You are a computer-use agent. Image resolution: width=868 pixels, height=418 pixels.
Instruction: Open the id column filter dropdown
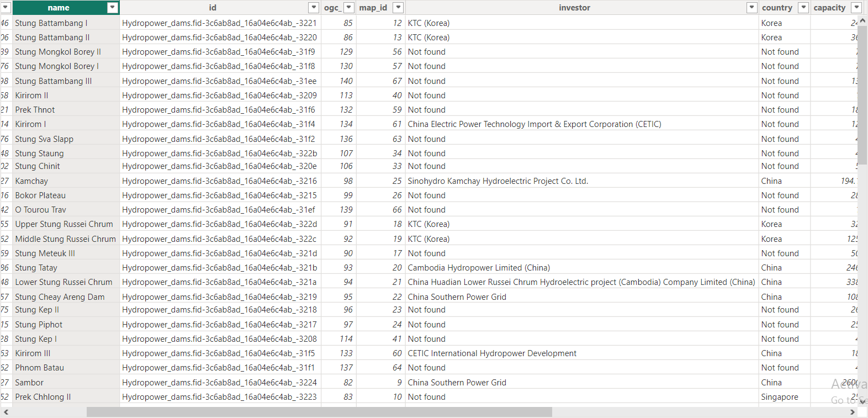[314, 8]
